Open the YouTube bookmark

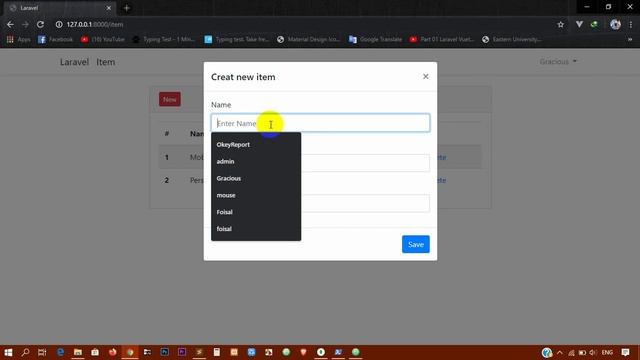point(102,39)
